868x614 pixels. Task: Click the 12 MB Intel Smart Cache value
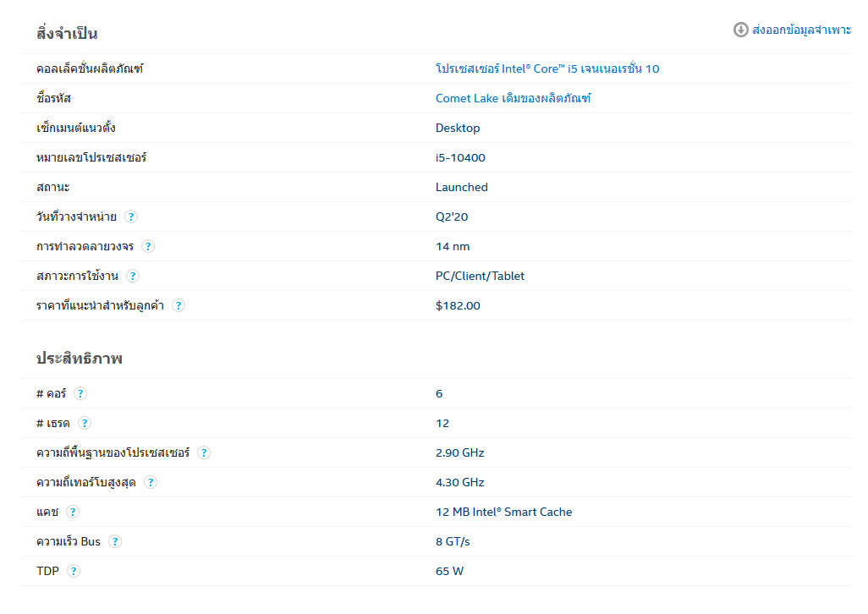503,512
